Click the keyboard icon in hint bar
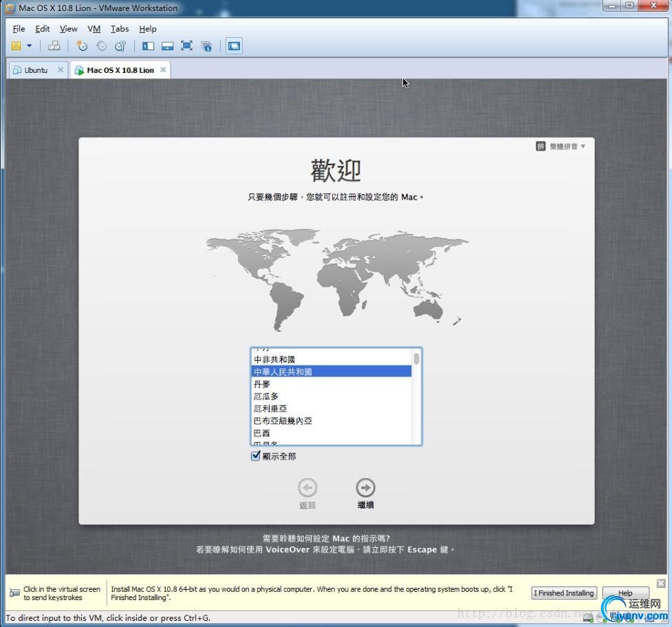Image resolution: width=672 pixels, height=627 pixels. 14,593
